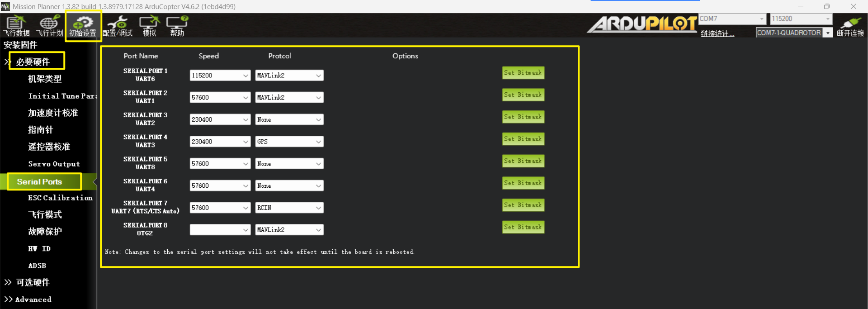Open Serial Port 1 speed dropdown
The image size is (868, 309).
220,76
